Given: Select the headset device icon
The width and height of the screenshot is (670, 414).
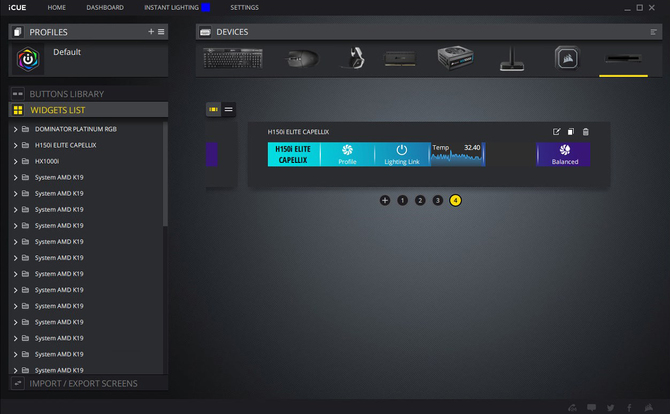Looking at the screenshot, I should pyautogui.click(x=354, y=58).
